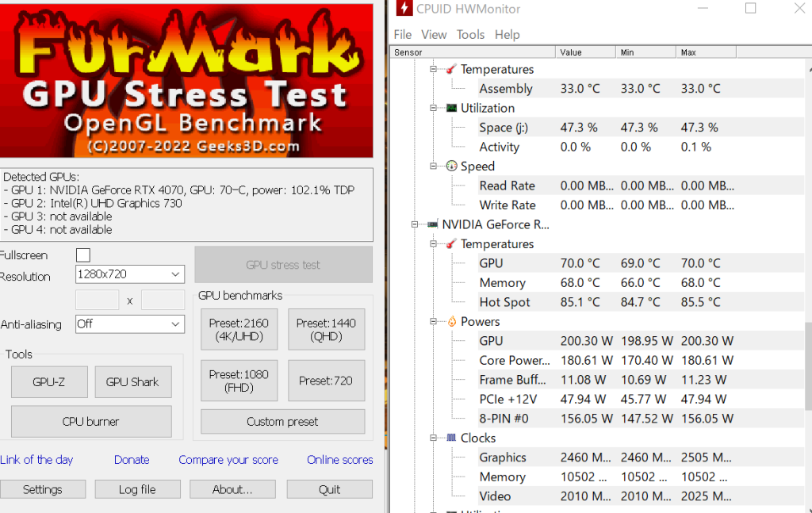The image size is (812, 513).
Task: Click the GPU stress test button
Action: [x=283, y=265]
